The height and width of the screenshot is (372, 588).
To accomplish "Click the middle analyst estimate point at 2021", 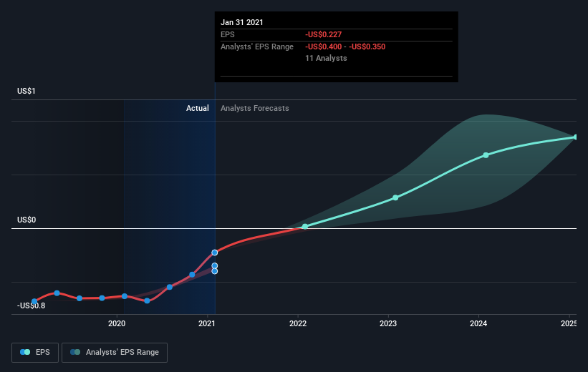I will click(x=214, y=265).
